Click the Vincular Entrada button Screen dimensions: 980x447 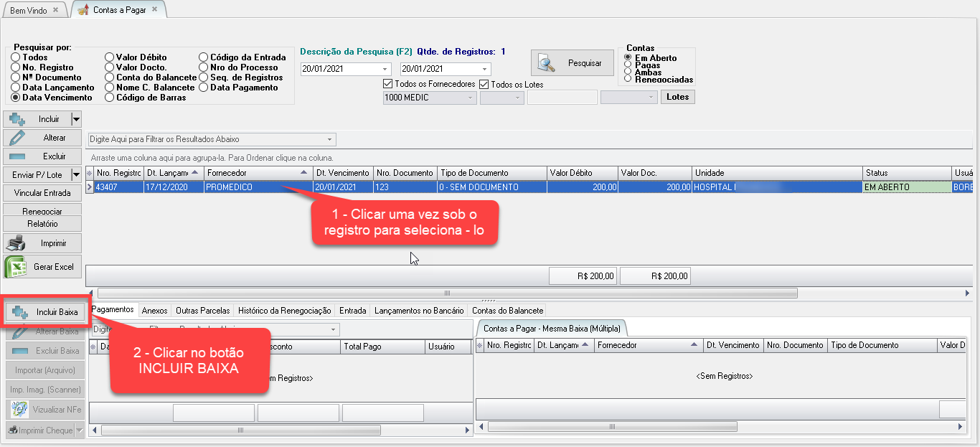point(42,193)
